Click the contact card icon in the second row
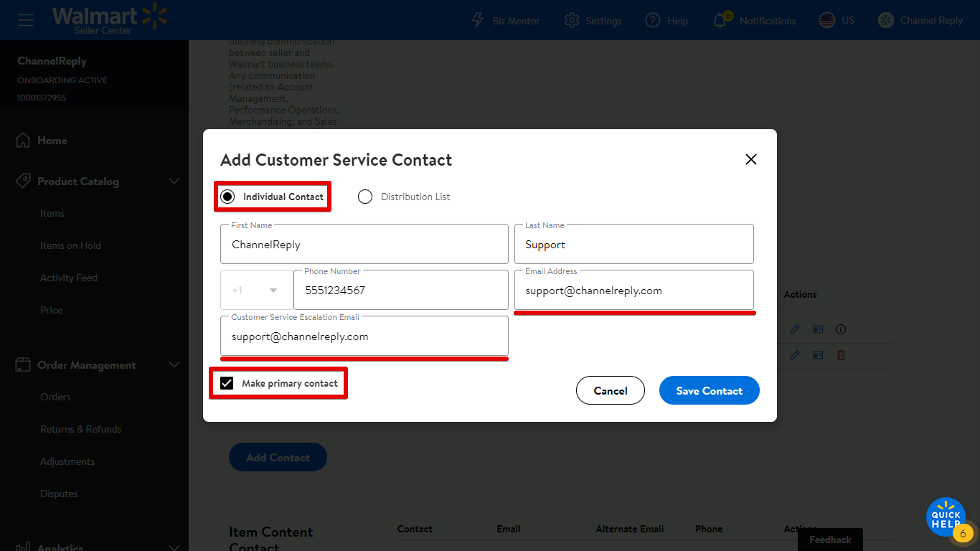The image size is (980, 551). tap(818, 355)
